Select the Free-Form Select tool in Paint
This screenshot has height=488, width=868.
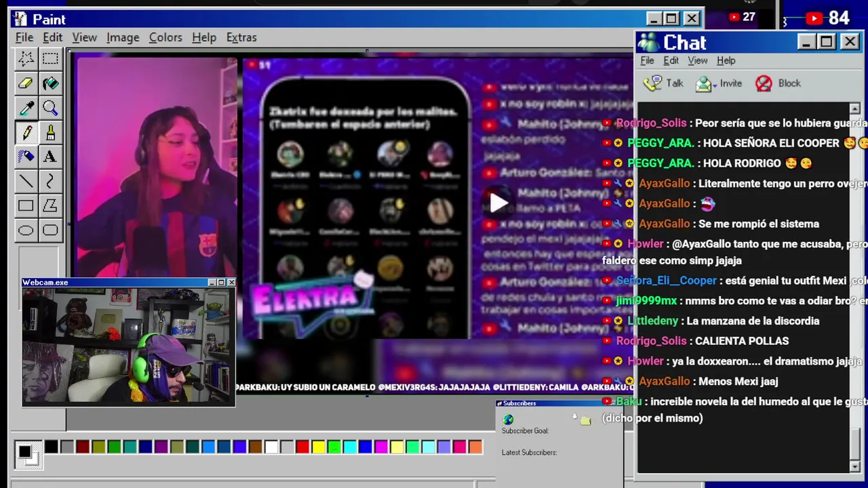pos(26,59)
